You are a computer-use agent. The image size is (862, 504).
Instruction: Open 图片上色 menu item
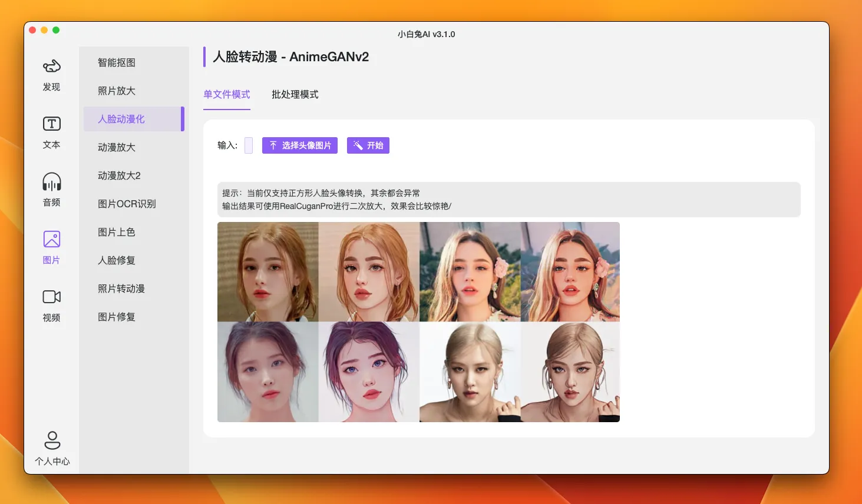pos(134,232)
